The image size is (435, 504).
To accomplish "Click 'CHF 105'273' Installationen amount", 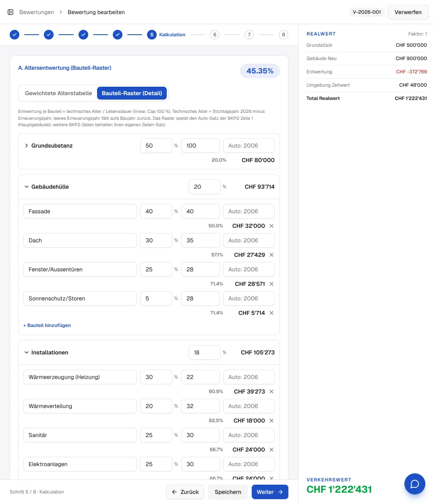I will 258,352.
